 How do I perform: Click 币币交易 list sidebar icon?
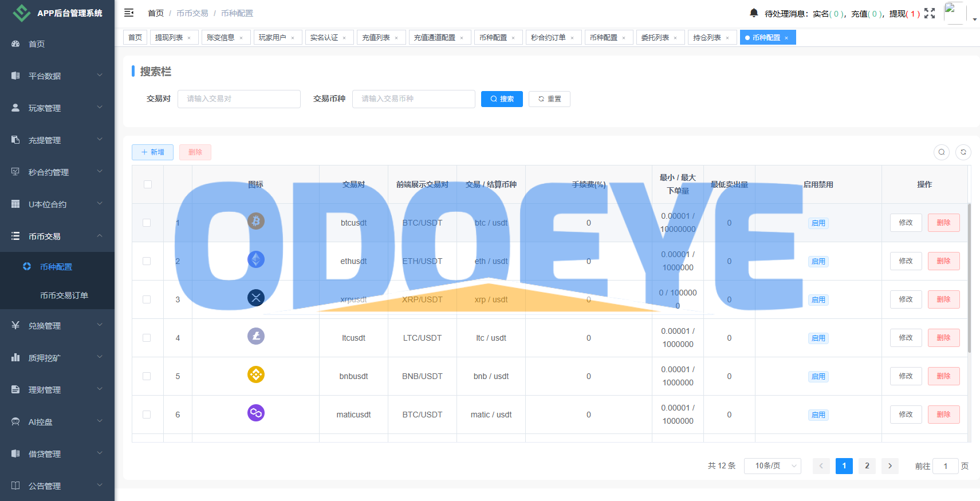pos(15,236)
